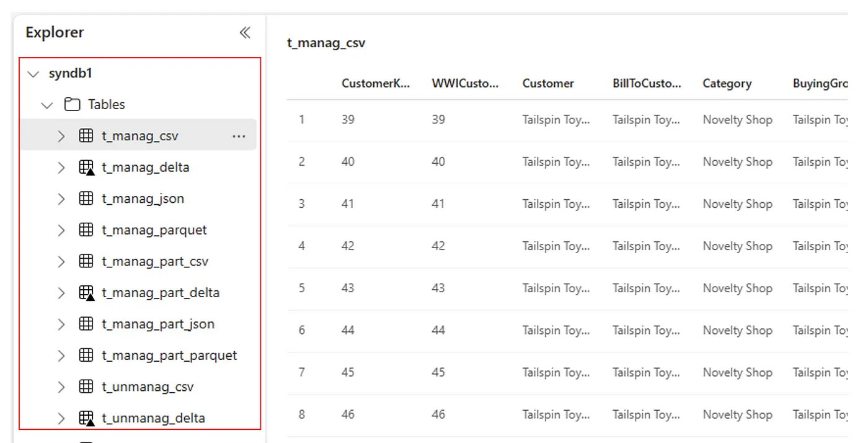The height and width of the screenshot is (443, 868).
Task: Click the Tables folder icon
Action: pos(73,104)
